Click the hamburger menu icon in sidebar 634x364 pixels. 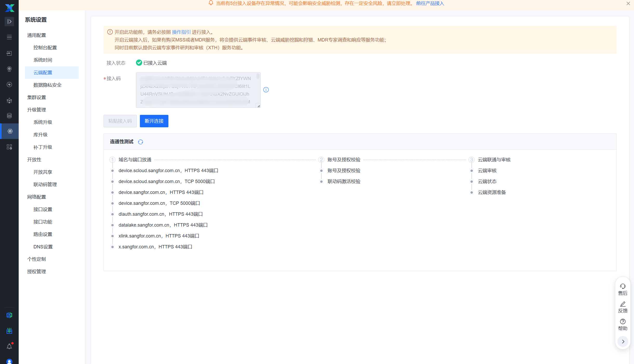point(9,37)
